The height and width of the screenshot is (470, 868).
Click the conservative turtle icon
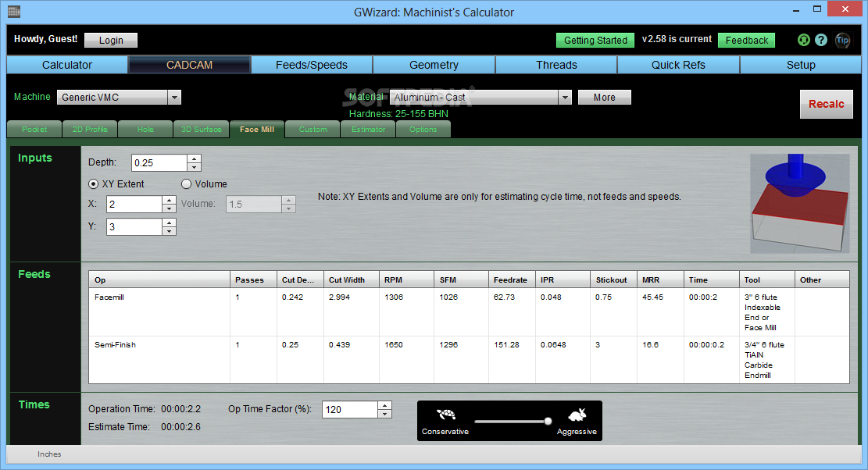[445, 414]
